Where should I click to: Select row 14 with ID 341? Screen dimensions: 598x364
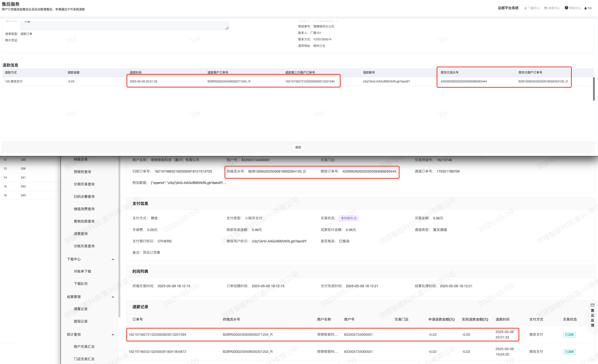tap(23, 178)
